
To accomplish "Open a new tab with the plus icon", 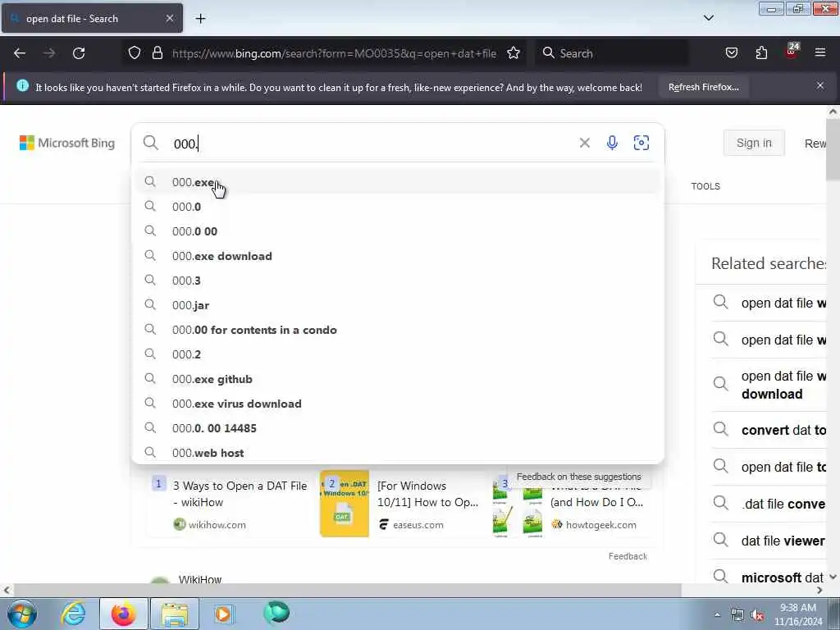I will click(200, 19).
